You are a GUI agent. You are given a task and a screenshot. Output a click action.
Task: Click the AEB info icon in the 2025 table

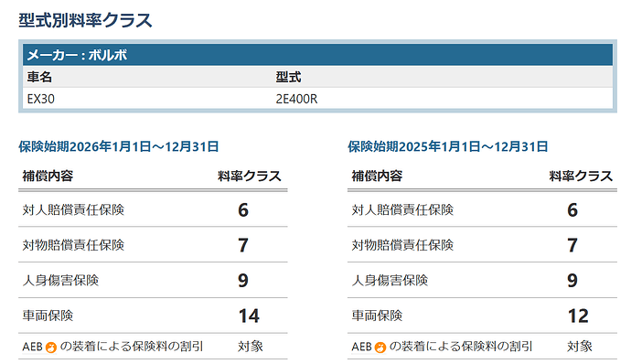380,348
